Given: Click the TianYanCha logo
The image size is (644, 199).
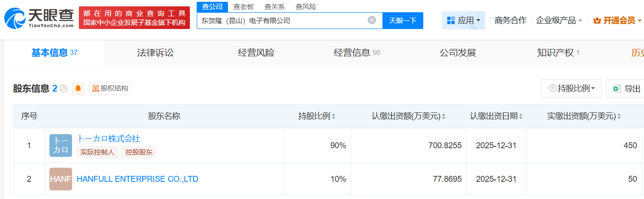Looking at the screenshot, I should pyautogui.click(x=39, y=18).
